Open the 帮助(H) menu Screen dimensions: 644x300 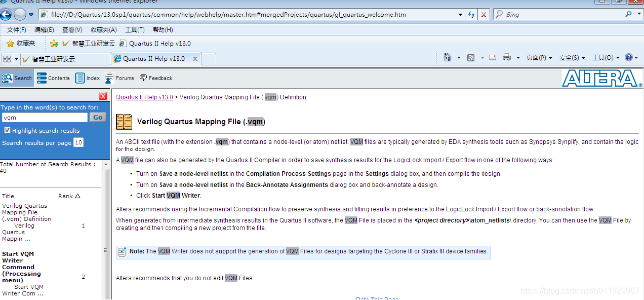click(x=163, y=30)
